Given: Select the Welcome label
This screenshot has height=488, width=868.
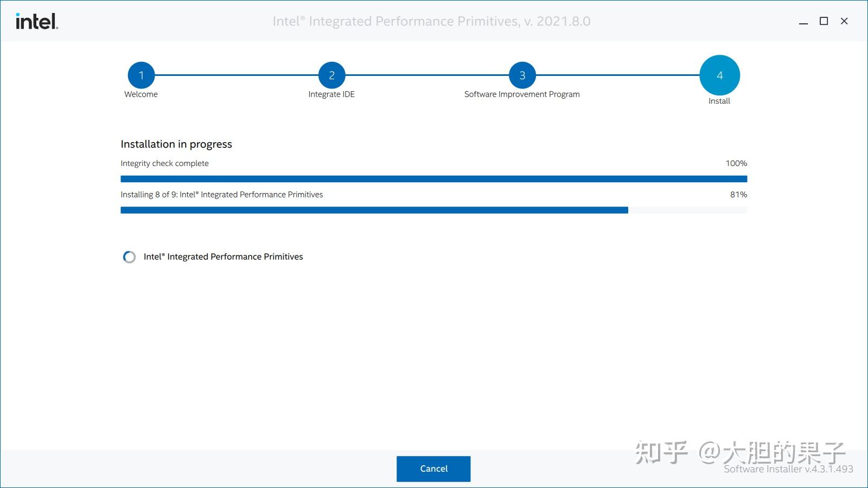Looking at the screenshot, I should [141, 94].
